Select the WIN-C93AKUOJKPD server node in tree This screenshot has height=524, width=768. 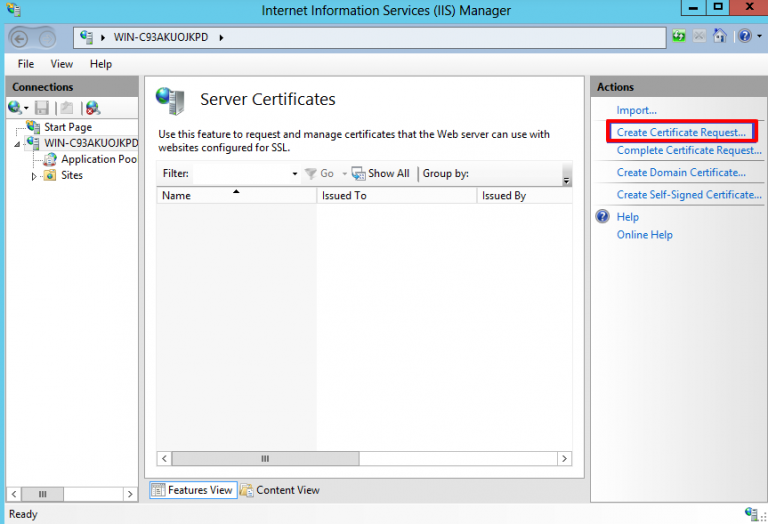(x=91, y=143)
